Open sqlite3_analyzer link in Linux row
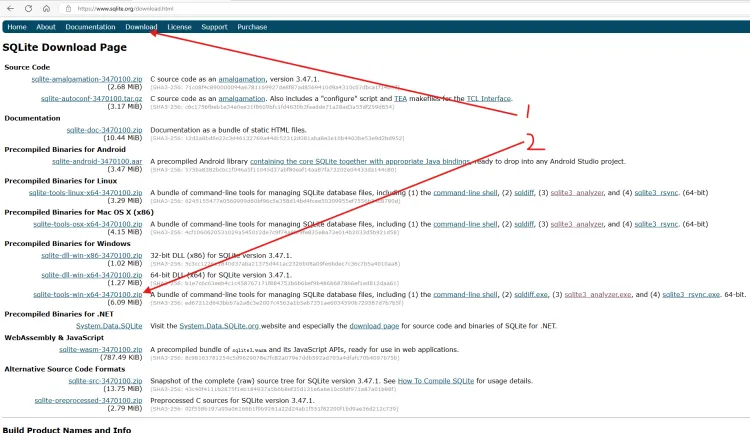This screenshot has height=433, width=750. coord(577,192)
